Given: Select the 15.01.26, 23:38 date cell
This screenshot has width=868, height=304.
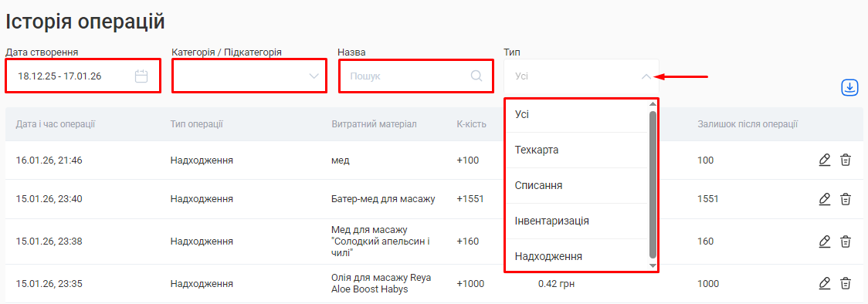Looking at the screenshot, I should 49,241.
